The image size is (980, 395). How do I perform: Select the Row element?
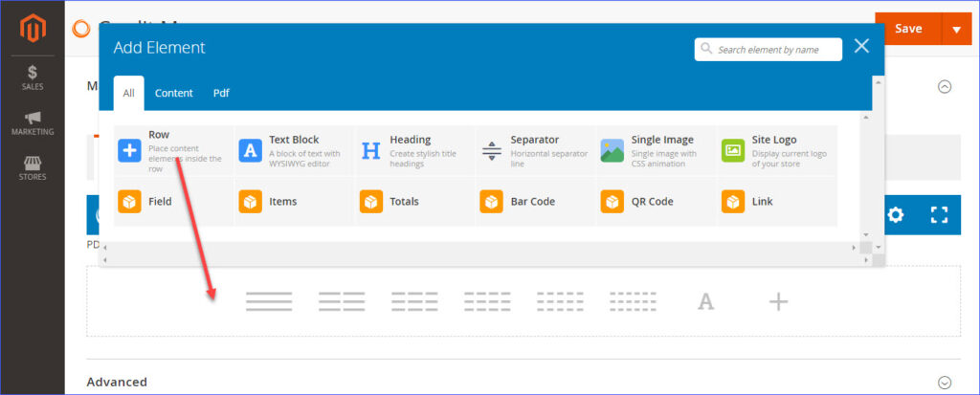pos(173,150)
